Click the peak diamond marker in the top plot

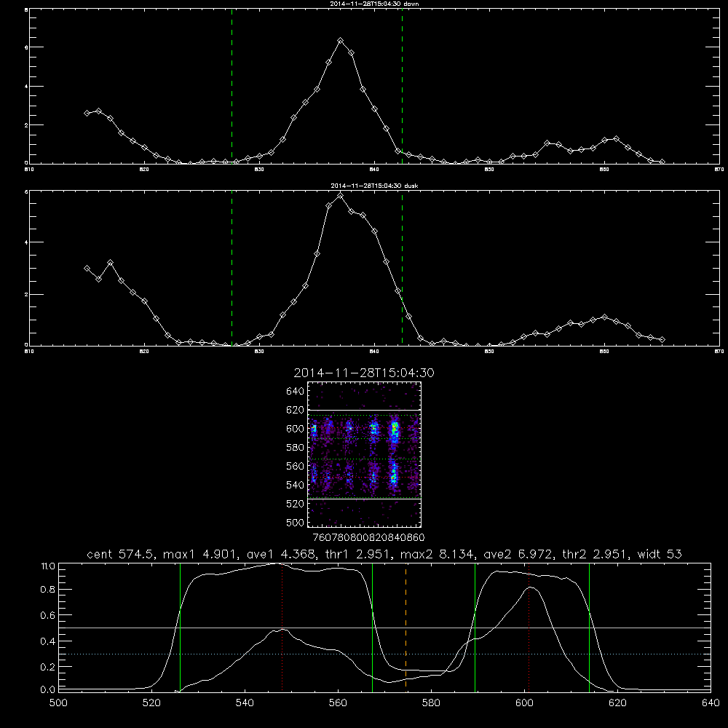(340, 41)
